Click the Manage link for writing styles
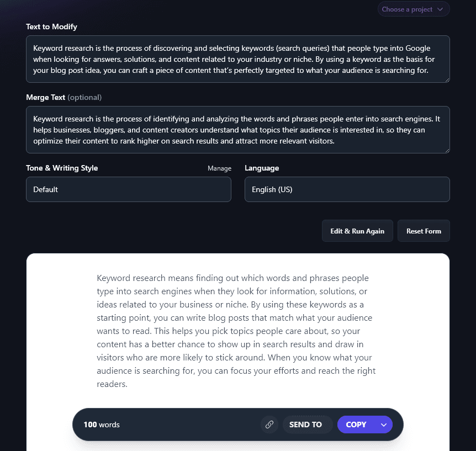 tap(219, 168)
